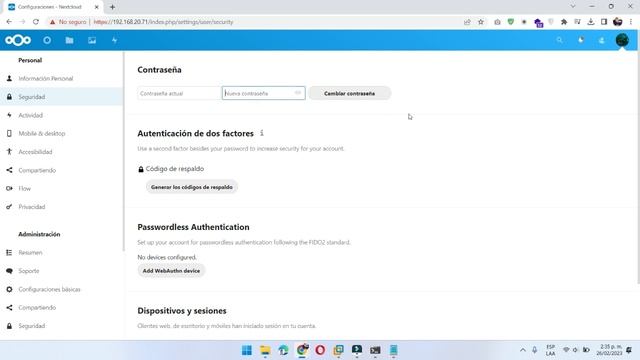
Task: Toggle the browser side panel icon
Action: pos(604,22)
